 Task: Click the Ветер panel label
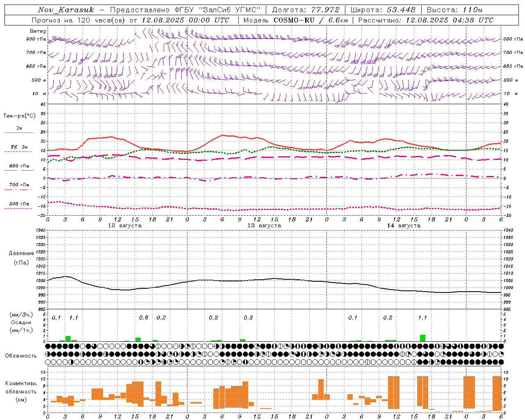pos(38,31)
